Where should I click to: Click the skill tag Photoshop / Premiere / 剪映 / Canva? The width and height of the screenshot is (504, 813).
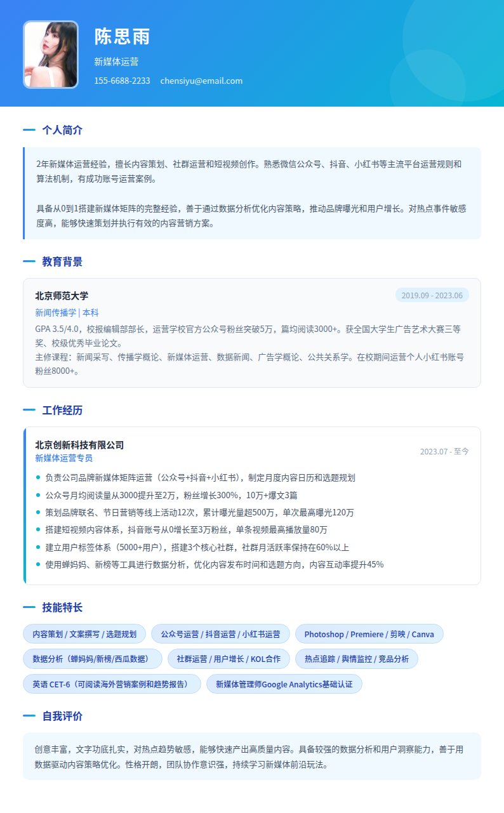369,634
